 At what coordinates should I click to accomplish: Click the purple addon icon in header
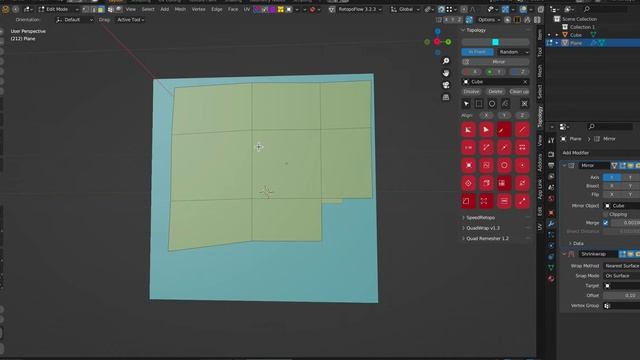(273, 9)
